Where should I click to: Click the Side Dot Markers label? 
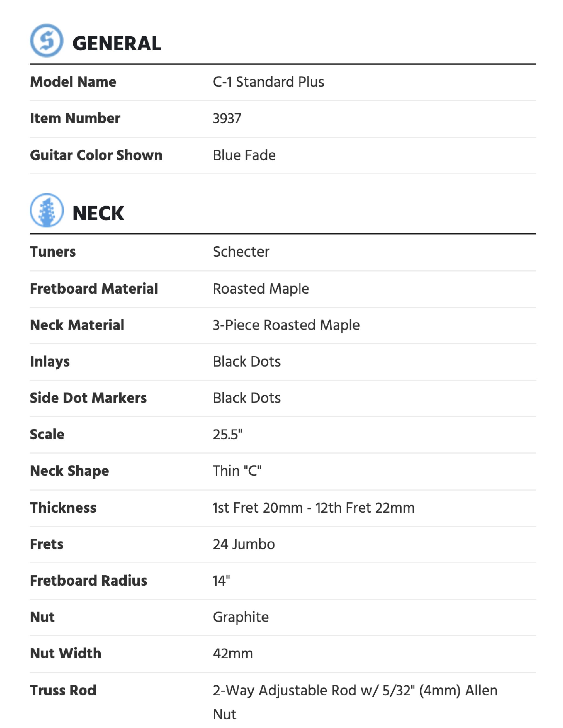pos(88,398)
